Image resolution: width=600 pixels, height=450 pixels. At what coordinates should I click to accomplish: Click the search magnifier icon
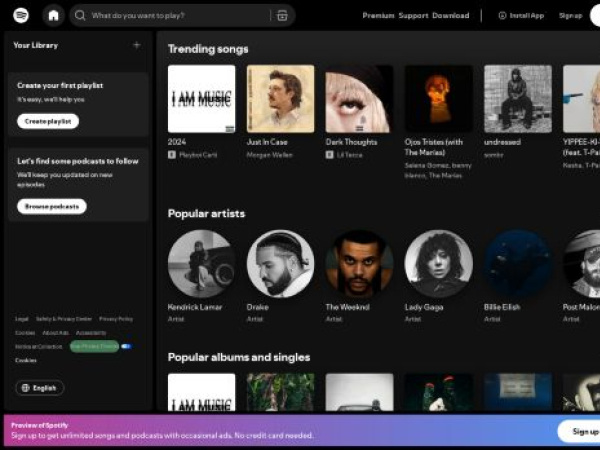coord(80,15)
